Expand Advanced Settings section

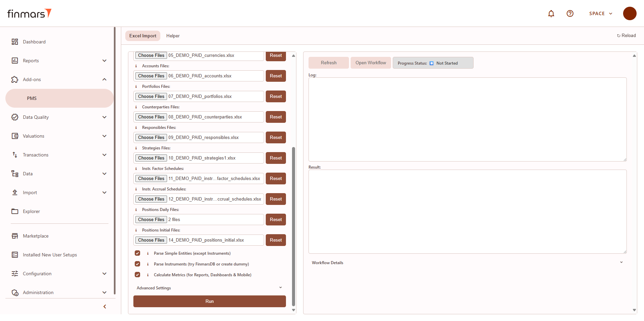pos(210,288)
